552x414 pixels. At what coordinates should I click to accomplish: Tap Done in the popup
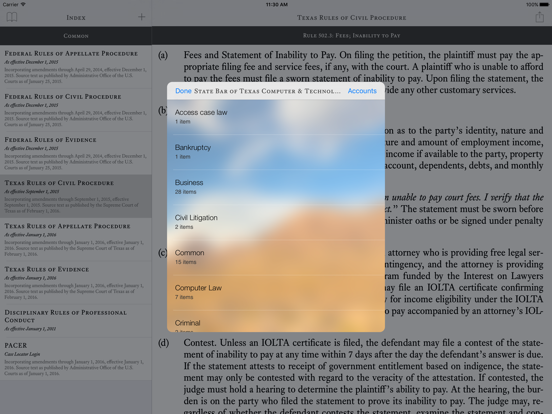tap(183, 91)
